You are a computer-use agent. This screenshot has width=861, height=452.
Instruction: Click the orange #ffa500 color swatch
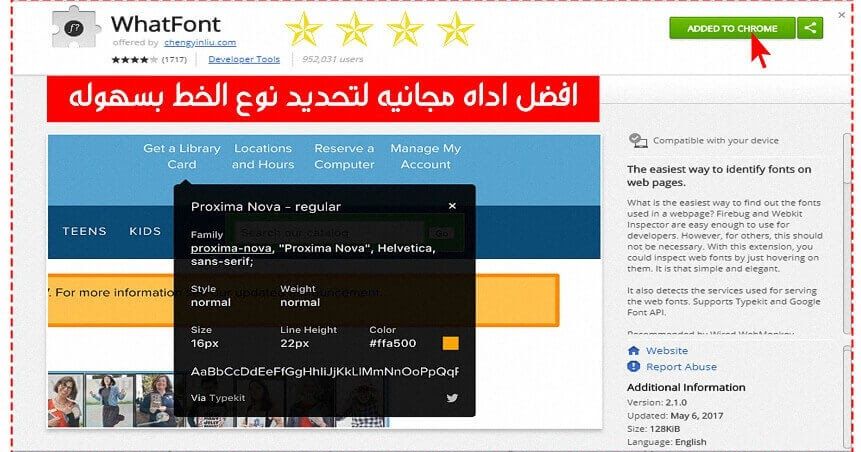[x=450, y=344]
